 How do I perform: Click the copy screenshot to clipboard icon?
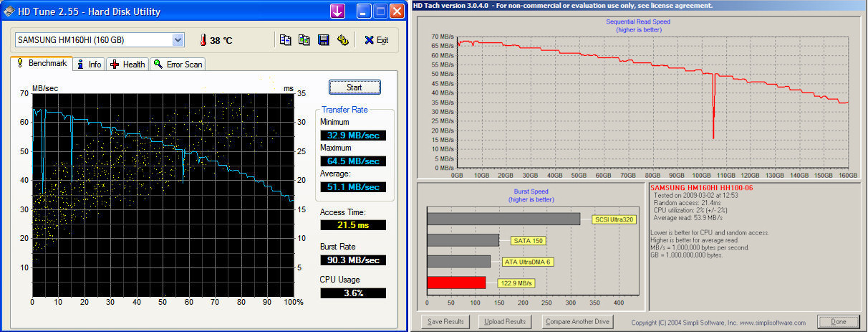(304, 40)
